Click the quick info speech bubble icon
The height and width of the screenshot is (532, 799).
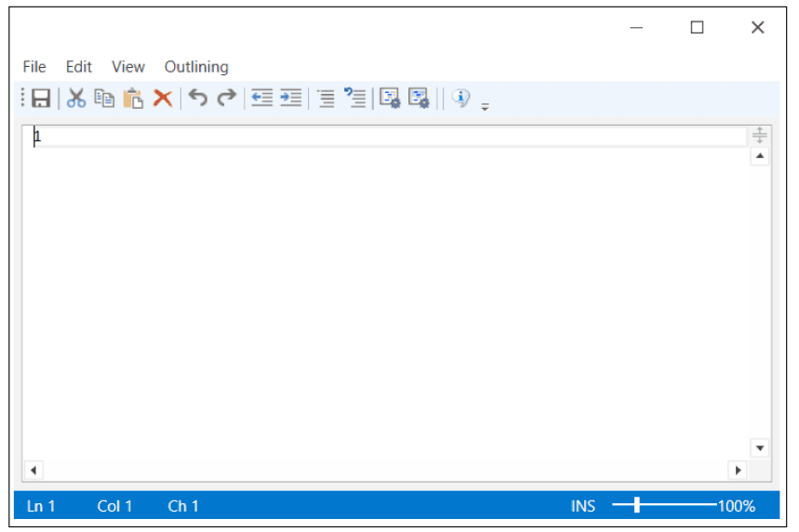pos(461,98)
